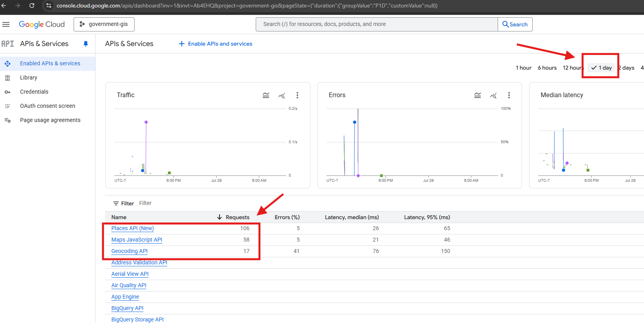The height and width of the screenshot is (323, 644).
Task: Open Traffic chart in metrics explorer icon
Action: (x=282, y=95)
